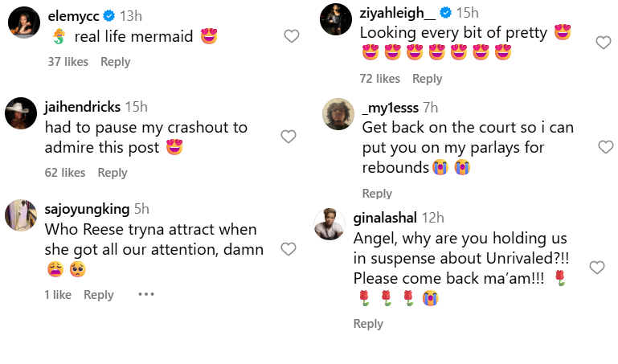The width and height of the screenshot is (618, 364).
Task: Like elemycc's real life mermaid comment
Action: pyautogui.click(x=292, y=36)
